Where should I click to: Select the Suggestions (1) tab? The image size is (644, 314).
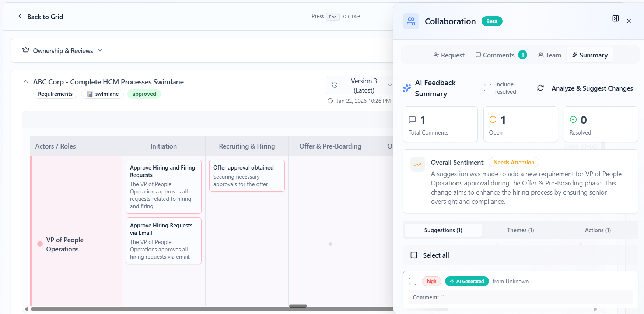(x=443, y=230)
